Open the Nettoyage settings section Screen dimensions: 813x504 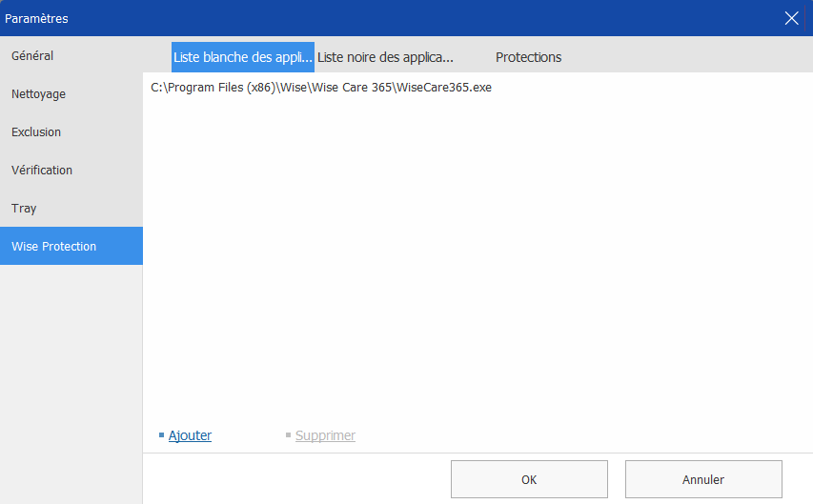71,94
